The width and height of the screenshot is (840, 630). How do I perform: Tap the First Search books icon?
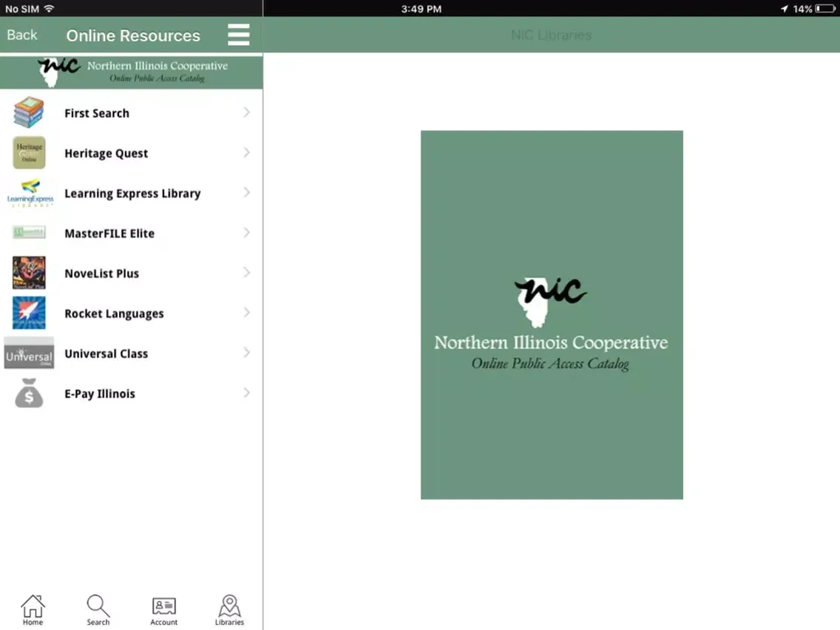[29, 112]
